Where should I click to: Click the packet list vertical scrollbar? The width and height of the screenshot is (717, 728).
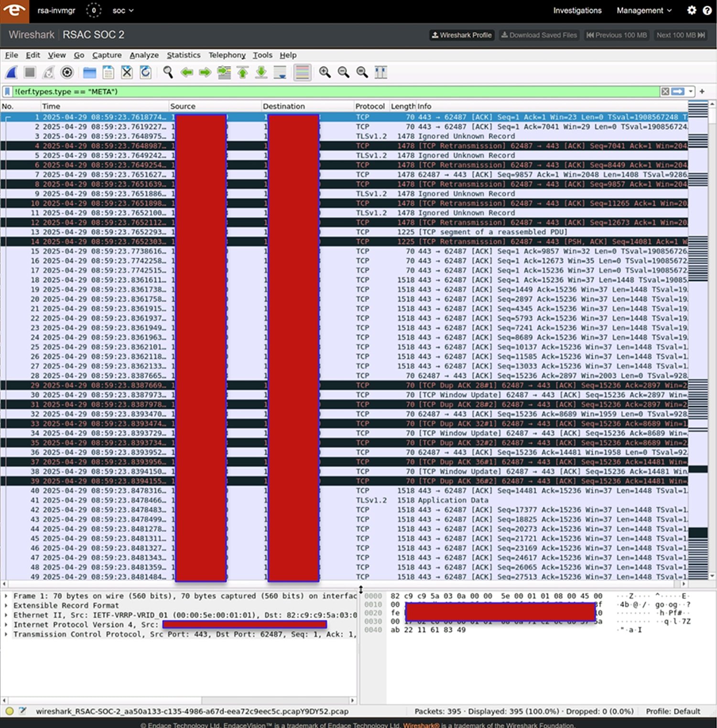click(712, 340)
